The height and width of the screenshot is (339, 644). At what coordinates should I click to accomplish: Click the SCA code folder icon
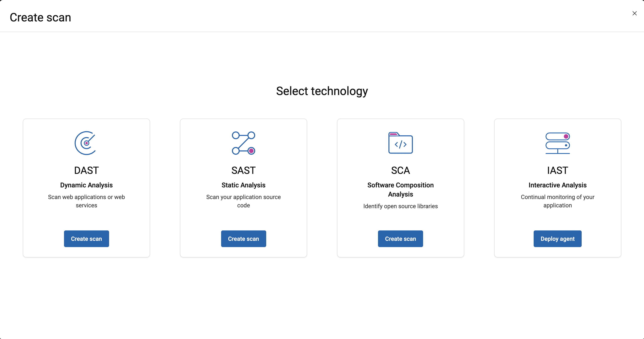pyautogui.click(x=400, y=143)
